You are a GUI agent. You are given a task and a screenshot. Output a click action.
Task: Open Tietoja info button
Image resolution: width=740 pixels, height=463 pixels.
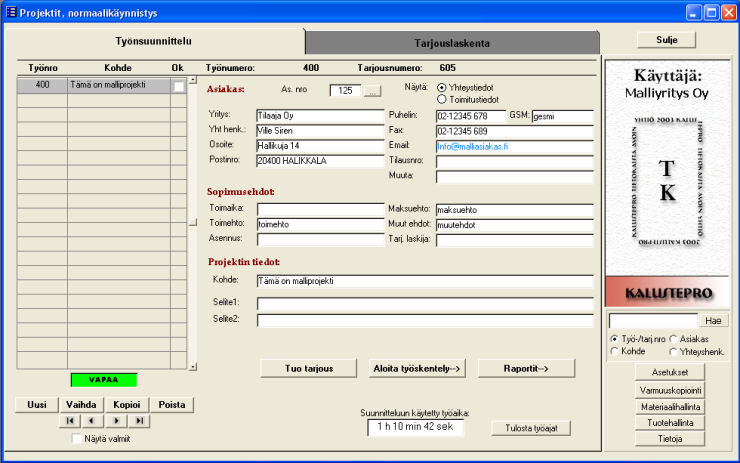click(x=670, y=439)
